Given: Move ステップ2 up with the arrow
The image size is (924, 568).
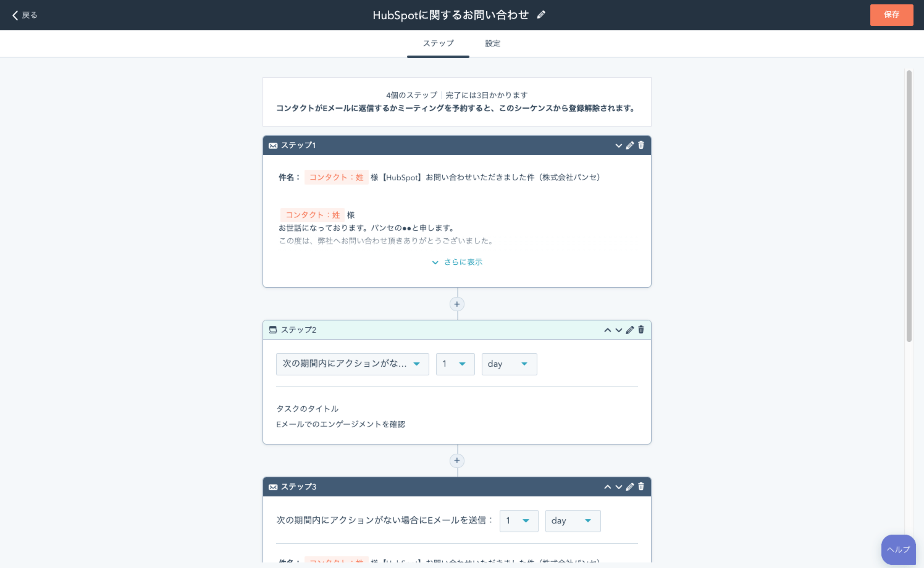Looking at the screenshot, I should 607,330.
